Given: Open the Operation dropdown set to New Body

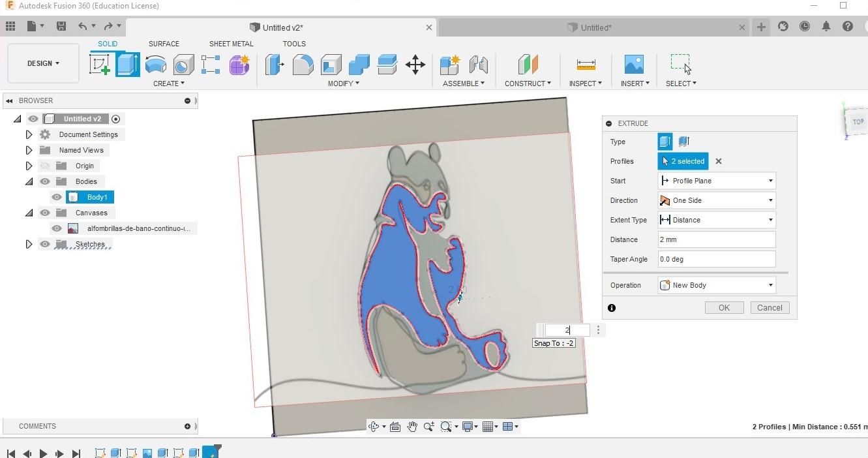Looking at the screenshot, I should [717, 285].
